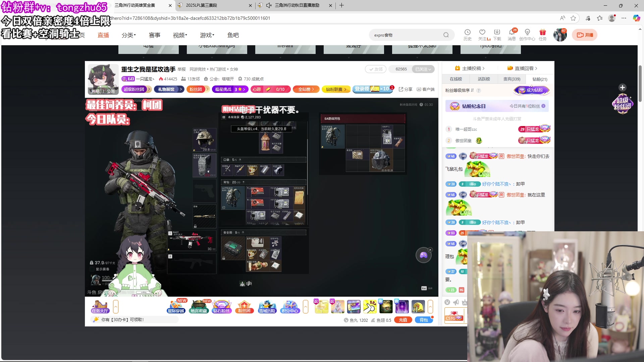The width and height of the screenshot is (644, 362).
Task: Open the user avatar in header
Action: click(x=560, y=35)
